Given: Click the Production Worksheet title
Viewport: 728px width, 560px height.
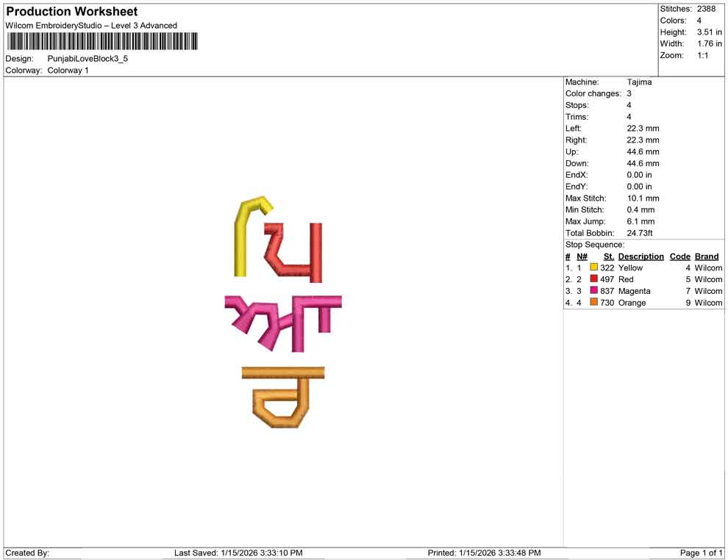Looking at the screenshot, I should click(x=71, y=12).
